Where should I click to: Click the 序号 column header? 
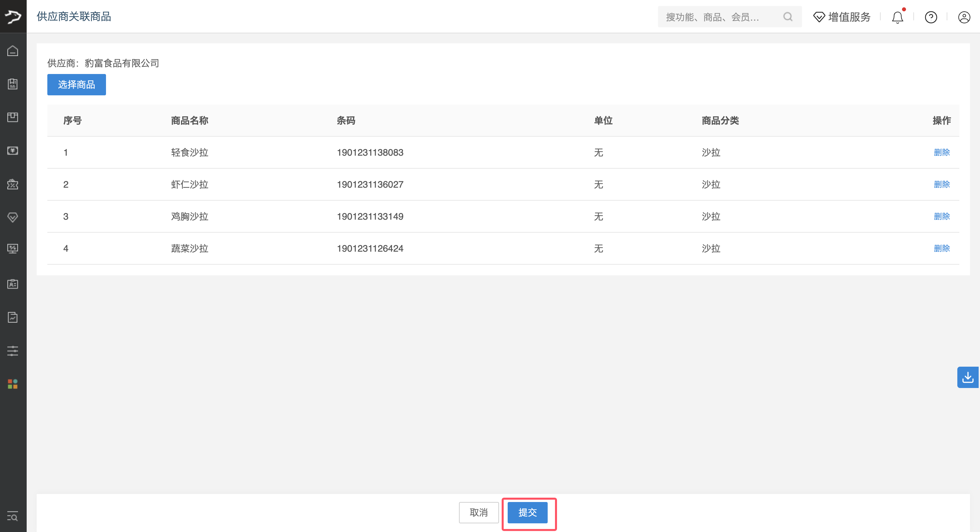tap(72, 120)
